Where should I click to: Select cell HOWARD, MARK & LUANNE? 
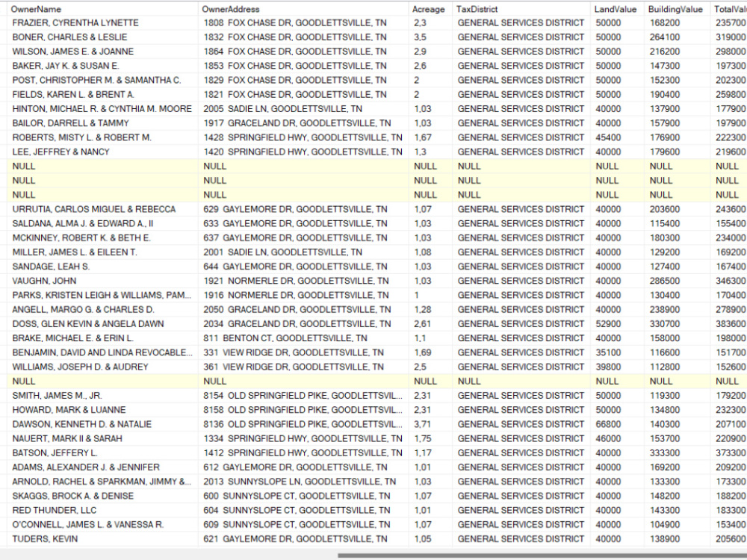click(x=102, y=410)
